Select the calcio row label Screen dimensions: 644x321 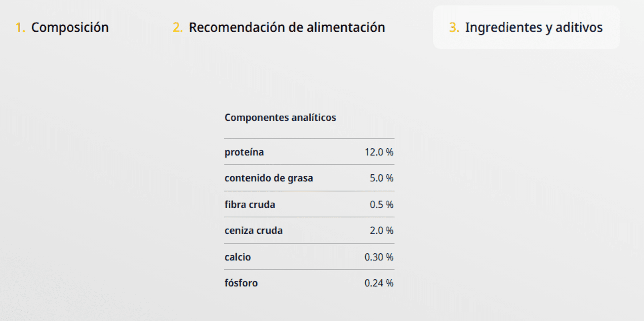click(x=237, y=257)
